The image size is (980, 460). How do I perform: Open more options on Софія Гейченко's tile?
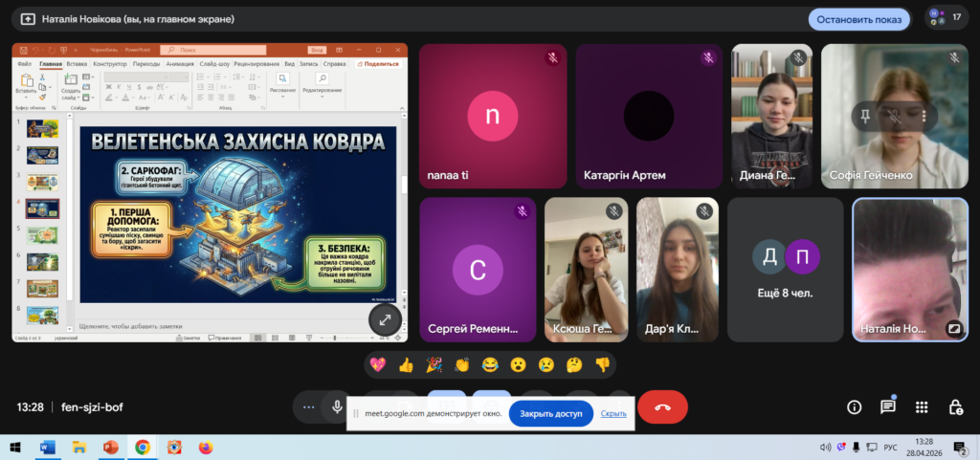[x=924, y=116]
